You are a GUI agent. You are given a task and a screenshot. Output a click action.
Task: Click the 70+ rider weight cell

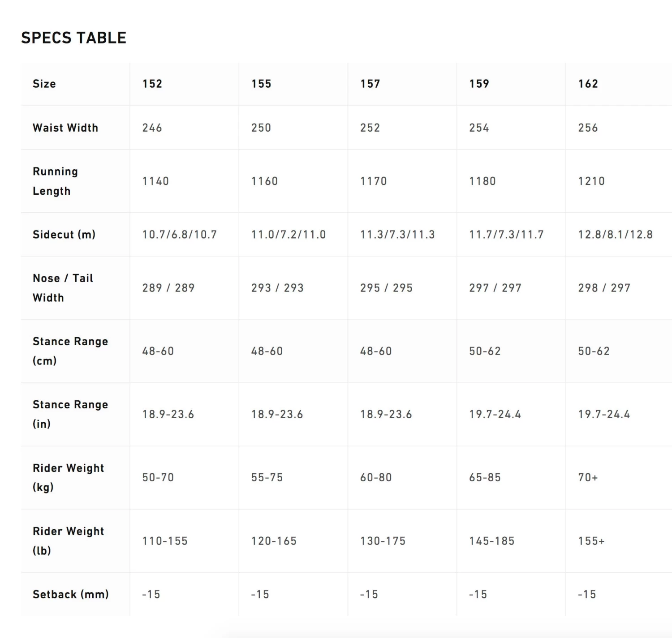click(588, 477)
